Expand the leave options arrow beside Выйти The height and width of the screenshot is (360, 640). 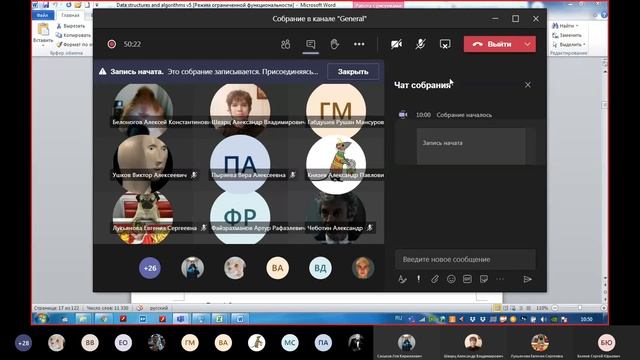pos(528,44)
